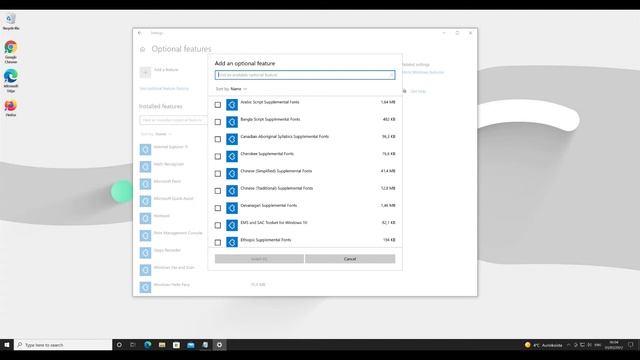Open File Explorer from the taskbar

[x=162, y=345]
